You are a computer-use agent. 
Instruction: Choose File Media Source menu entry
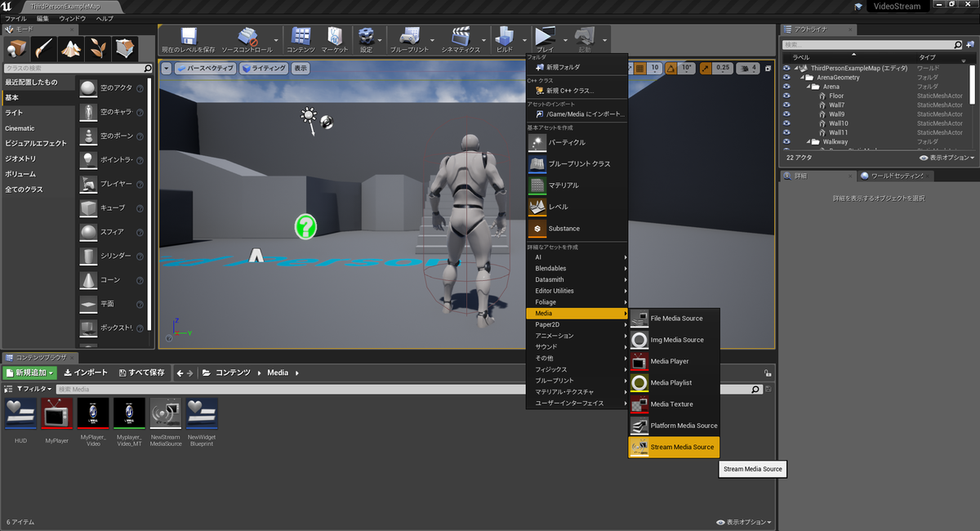[675, 319]
